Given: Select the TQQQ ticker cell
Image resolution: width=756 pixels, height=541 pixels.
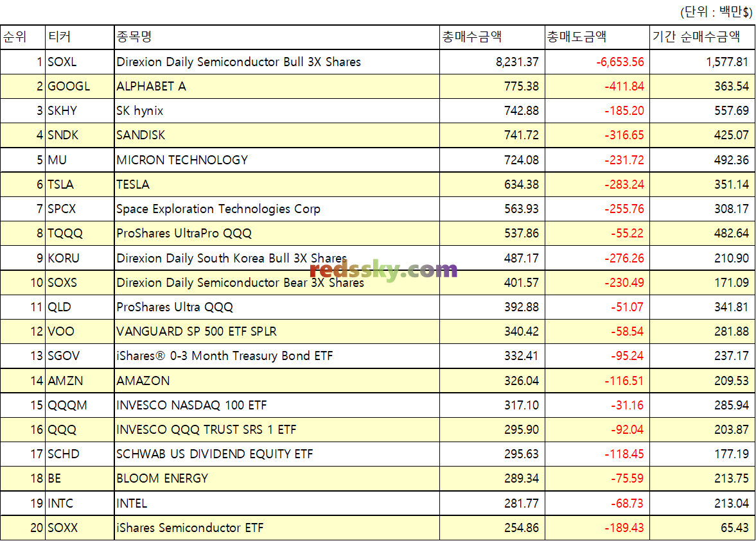Looking at the screenshot, I should (x=80, y=234).
